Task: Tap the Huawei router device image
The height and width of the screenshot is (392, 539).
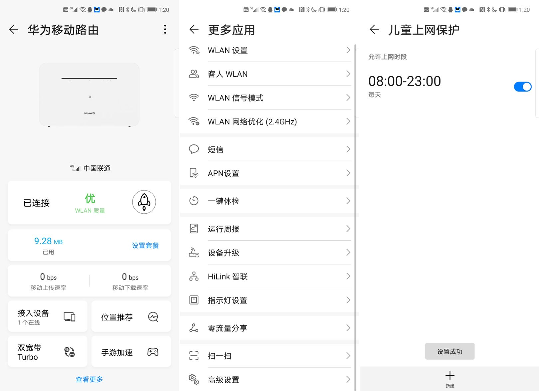Action: pyautogui.click(x=89, y=95)
